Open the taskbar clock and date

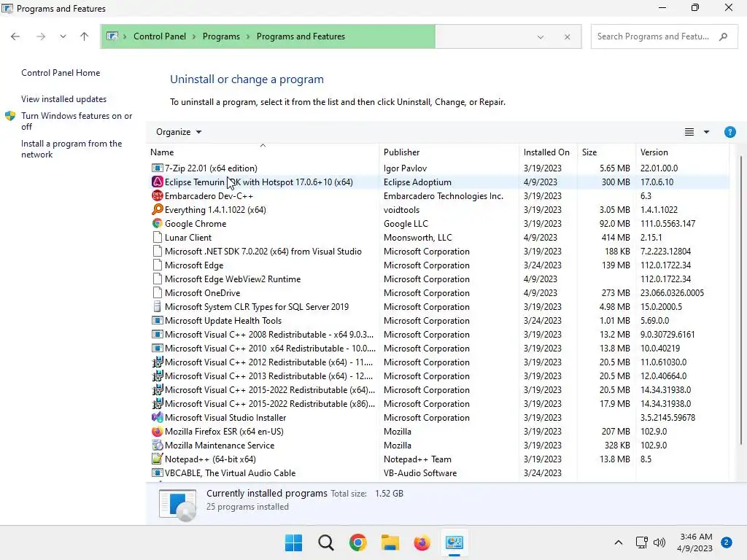click(x=694, y=542)
